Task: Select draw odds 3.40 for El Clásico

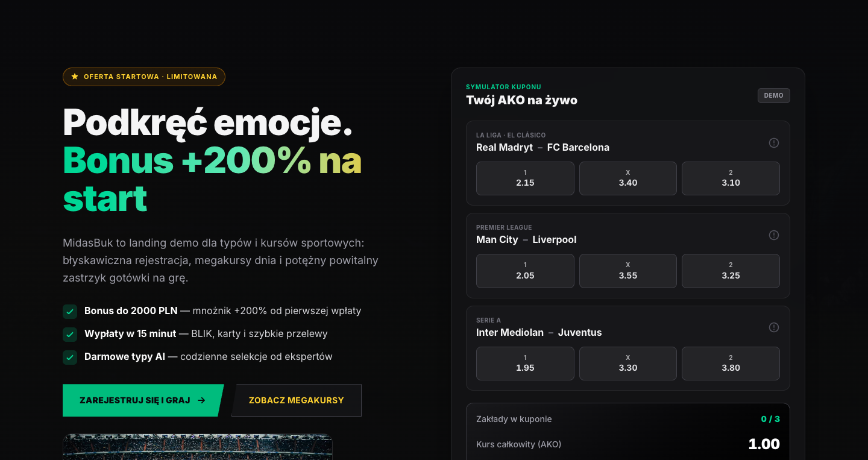Action: (x=628, y=178)
